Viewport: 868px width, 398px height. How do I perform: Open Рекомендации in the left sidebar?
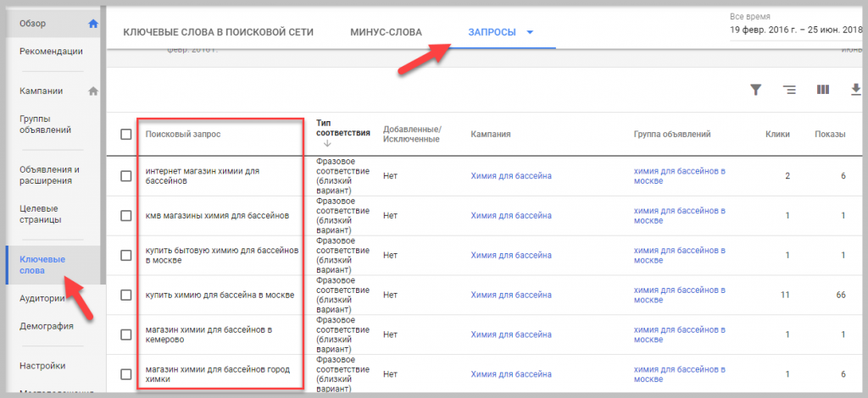51,51
